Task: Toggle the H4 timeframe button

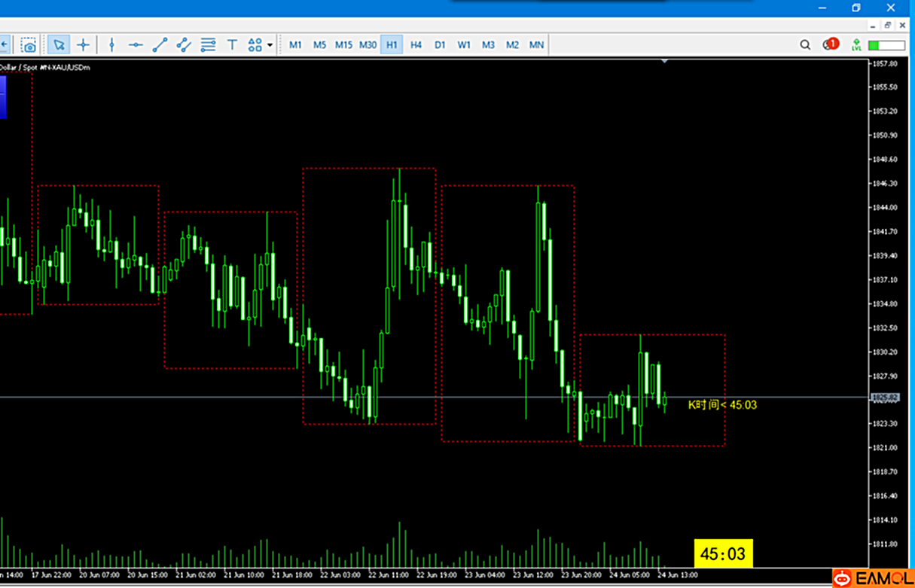Action: [416, 45]
